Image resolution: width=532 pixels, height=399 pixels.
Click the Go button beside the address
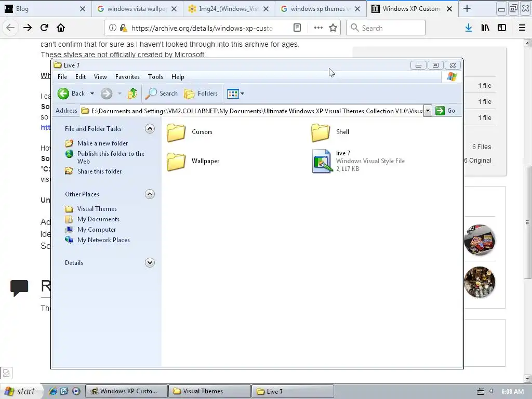445,111
